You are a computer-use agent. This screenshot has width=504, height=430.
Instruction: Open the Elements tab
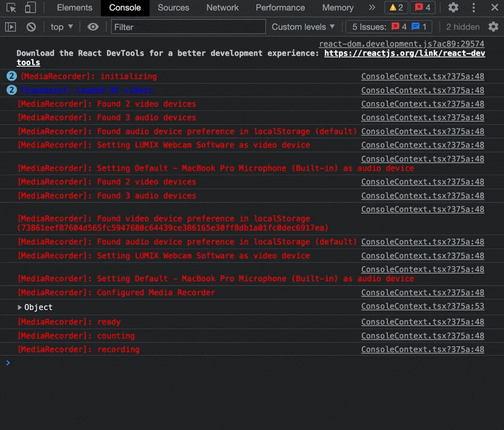[74, 8]
